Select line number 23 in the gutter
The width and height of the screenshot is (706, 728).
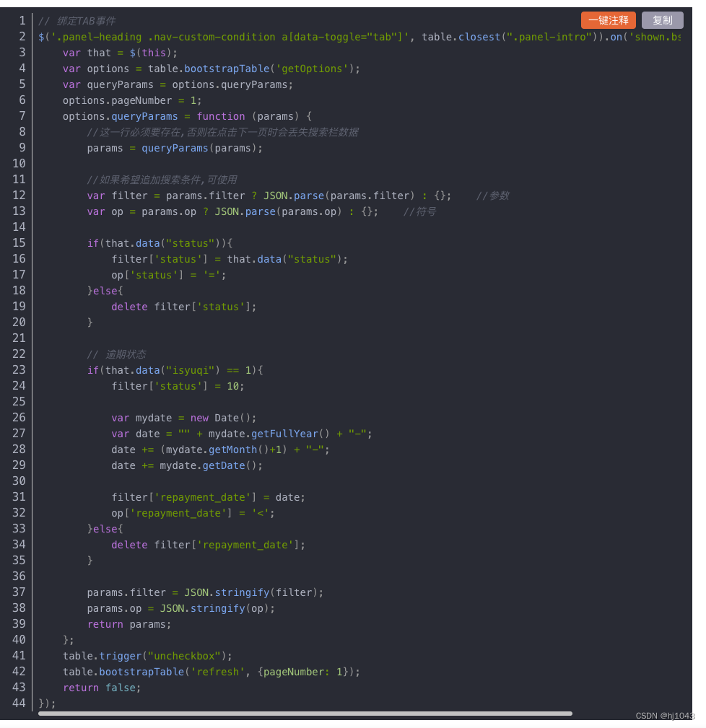(x=19, y=369)
